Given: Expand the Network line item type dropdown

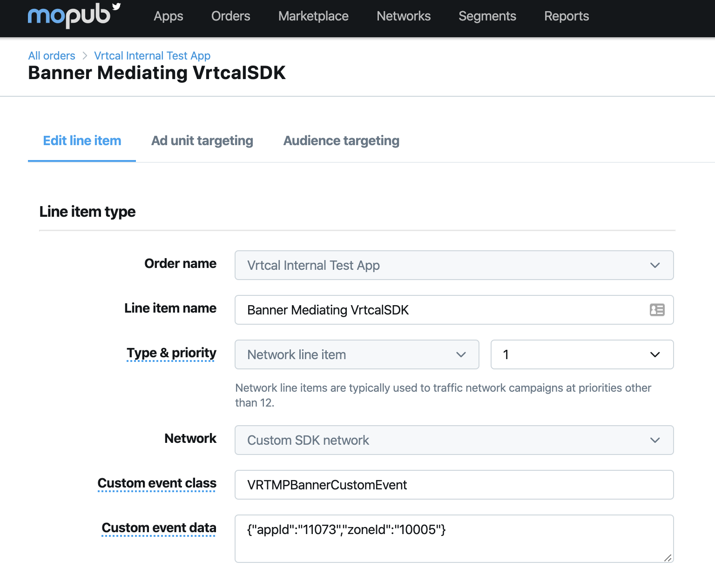Looking at the screenshot, I should pyautogui.click(x=357, y=354).
